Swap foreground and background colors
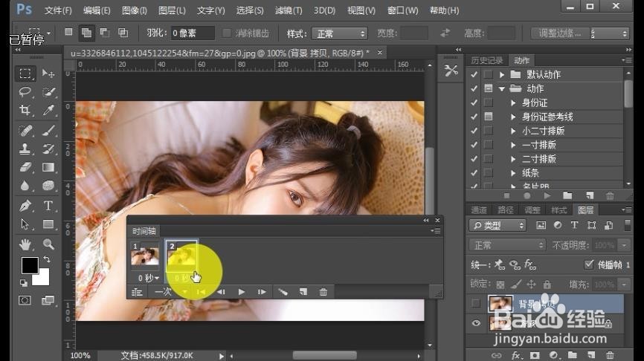 (x=47, y=259)
